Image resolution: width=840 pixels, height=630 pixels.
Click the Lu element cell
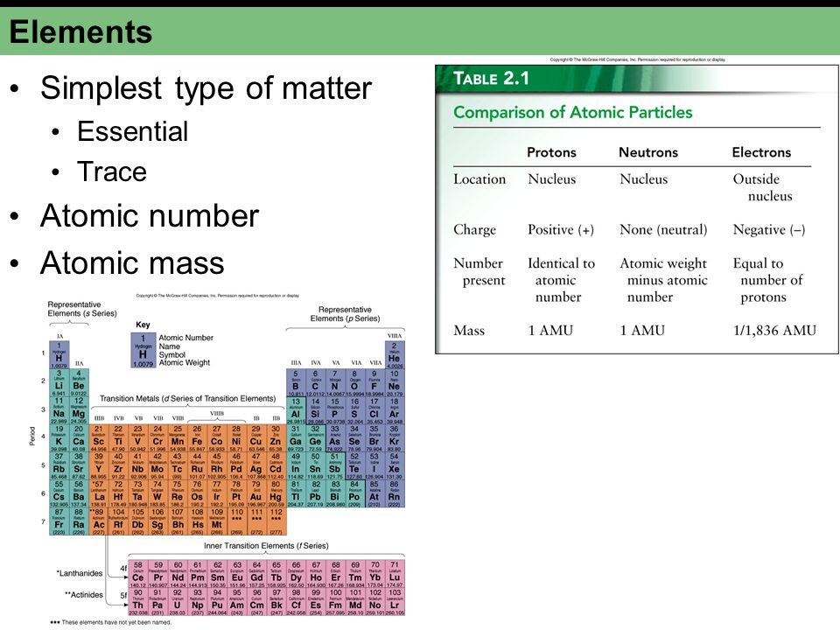pos(395,574)
